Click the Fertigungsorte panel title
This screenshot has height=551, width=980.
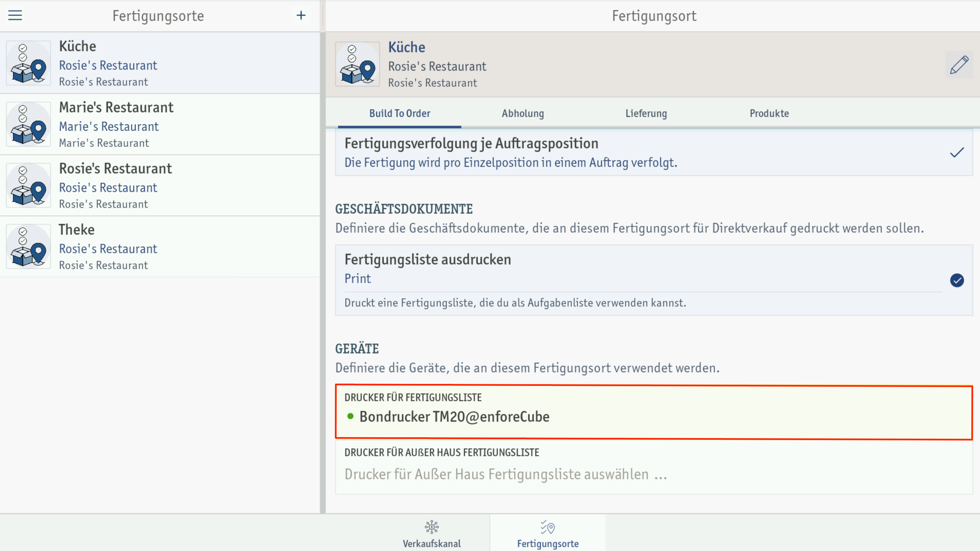158,16
